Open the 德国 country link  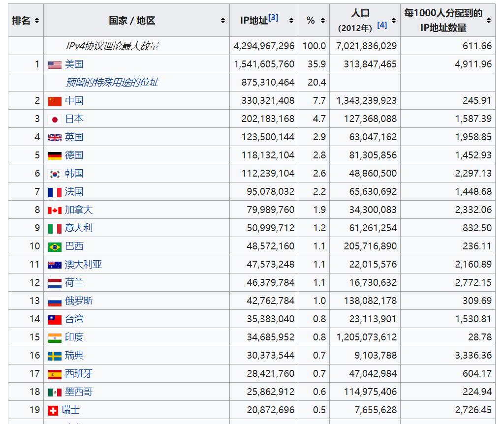pyautogui.click(x=74, y=155)
